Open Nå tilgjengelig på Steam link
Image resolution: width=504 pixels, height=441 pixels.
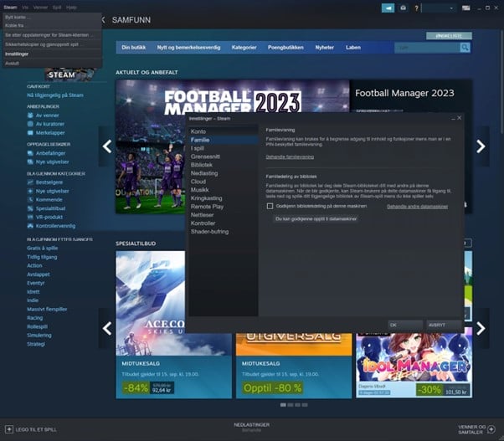tap(55, 95)
